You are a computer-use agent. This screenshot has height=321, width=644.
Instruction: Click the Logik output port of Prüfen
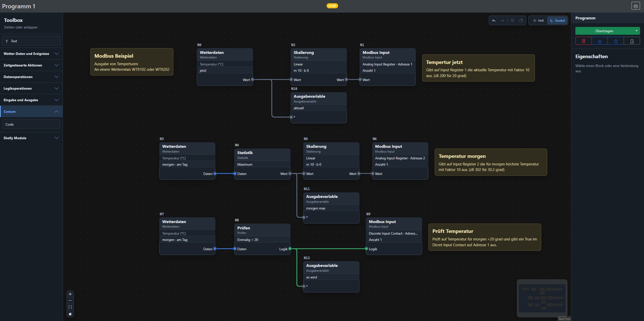[x=290, y=249]
